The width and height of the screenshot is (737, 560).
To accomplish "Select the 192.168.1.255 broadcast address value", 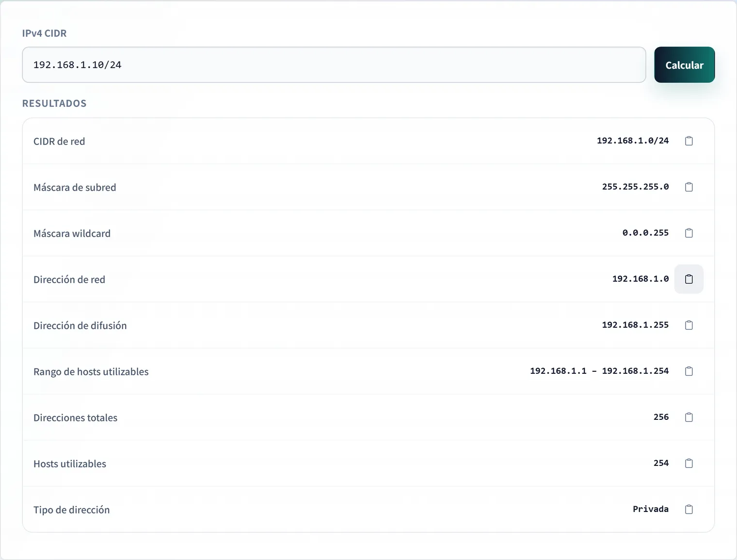I will (635, 325).
